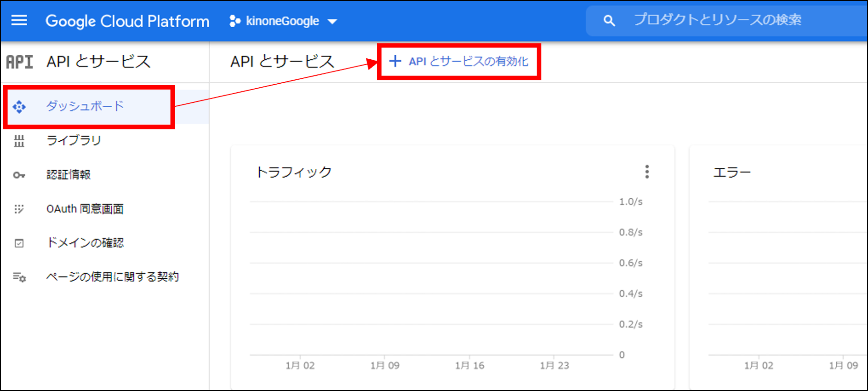Click the 1月 23 date label in トラフィック
This screenshot has width=868, height=391.
554,366
